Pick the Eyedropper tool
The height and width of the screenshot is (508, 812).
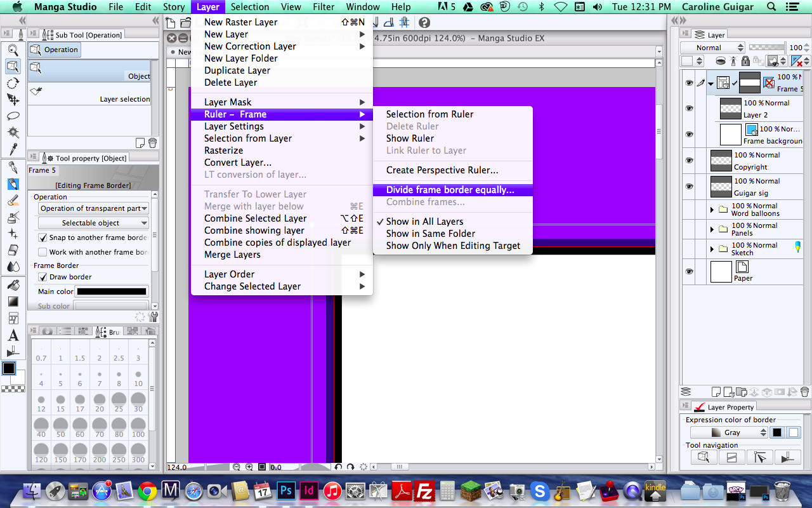[x=13, y=149]
